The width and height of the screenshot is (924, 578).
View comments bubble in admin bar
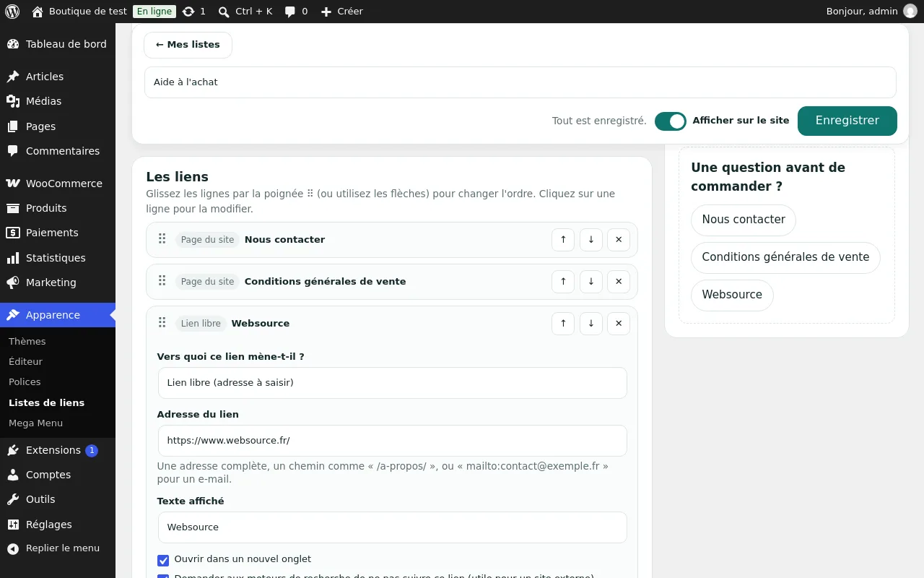pos(296,12)
